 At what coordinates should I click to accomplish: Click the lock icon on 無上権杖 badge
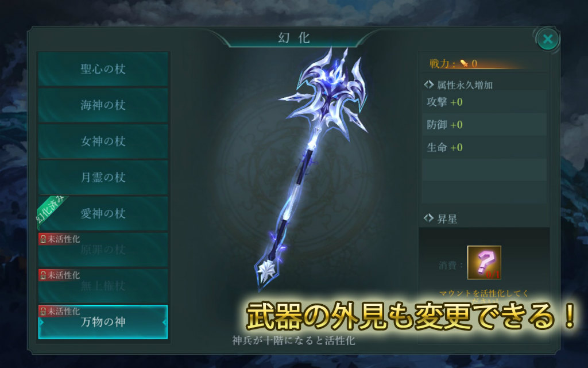pos(43,275)
